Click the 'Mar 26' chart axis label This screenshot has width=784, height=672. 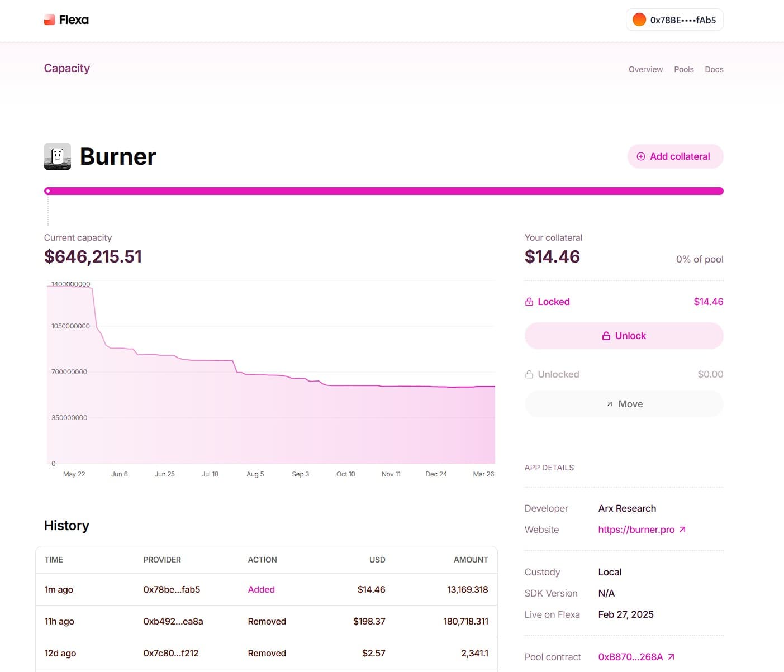coord(483,474)
